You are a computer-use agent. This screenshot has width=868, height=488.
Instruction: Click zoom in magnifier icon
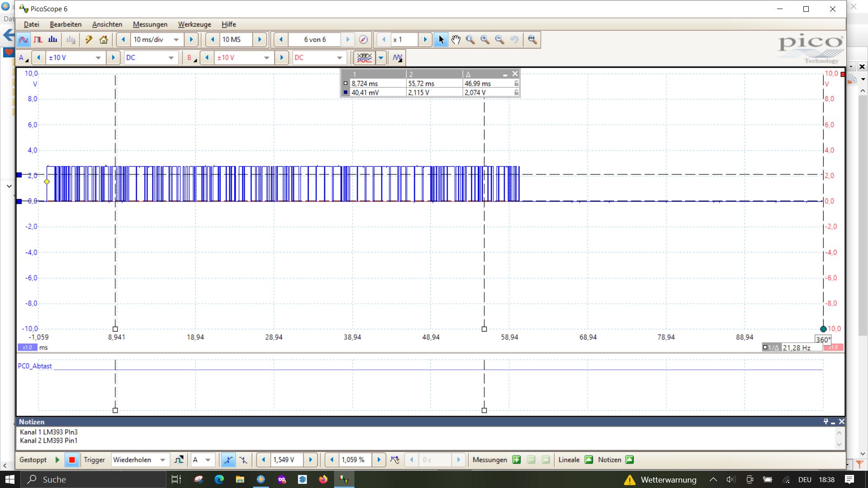[x=485, y=40]
